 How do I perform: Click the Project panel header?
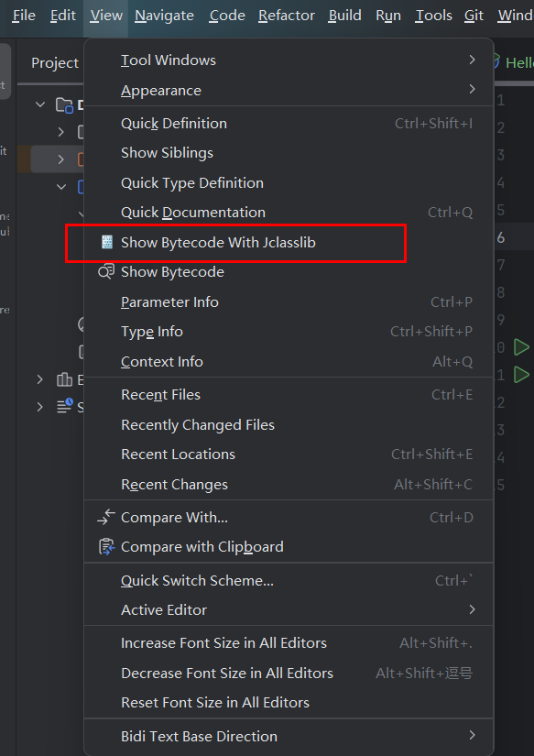coord(55,63)
